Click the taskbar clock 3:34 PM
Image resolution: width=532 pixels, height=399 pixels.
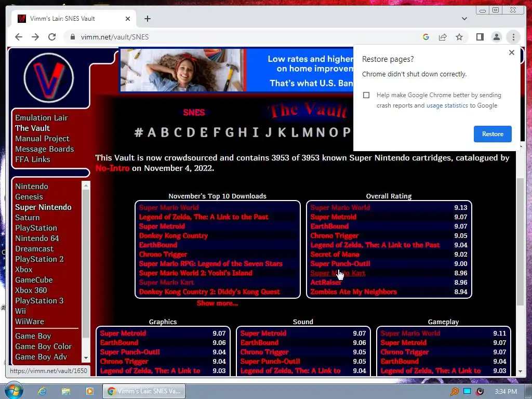(506, 392)
